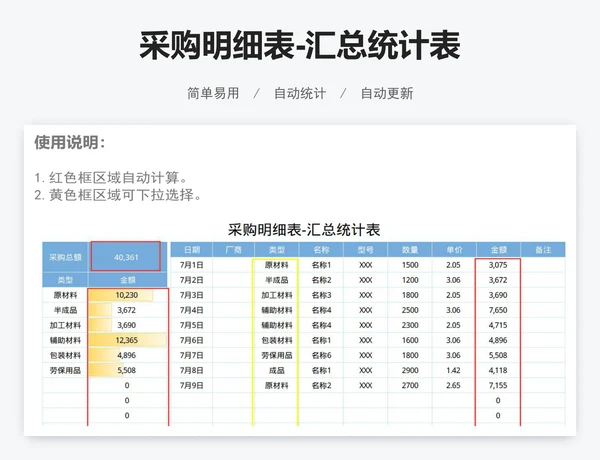Select the 厂商 column header
This screenshot has height=460, width=600.
[233, 250]
